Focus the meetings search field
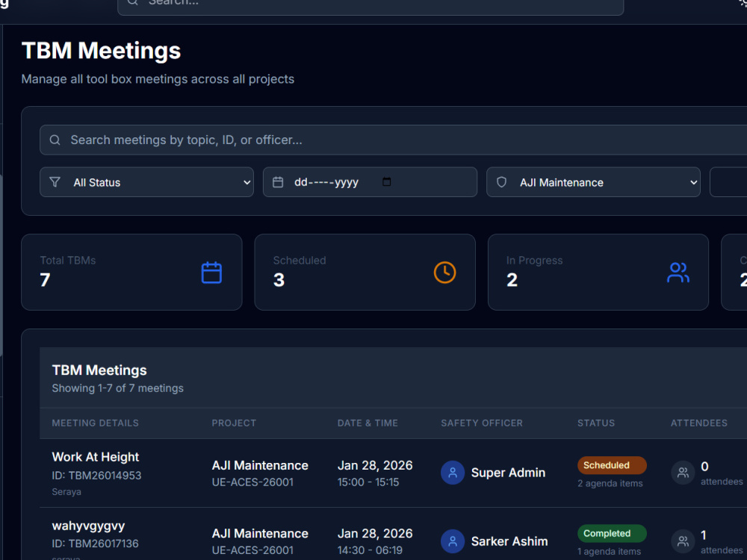747x560 pixels. (393, 140)
